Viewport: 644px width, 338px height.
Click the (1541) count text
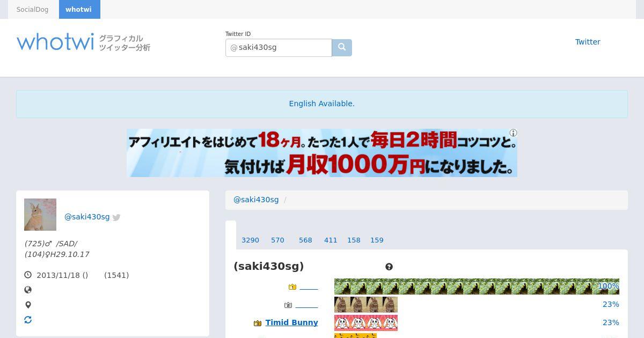116,275
